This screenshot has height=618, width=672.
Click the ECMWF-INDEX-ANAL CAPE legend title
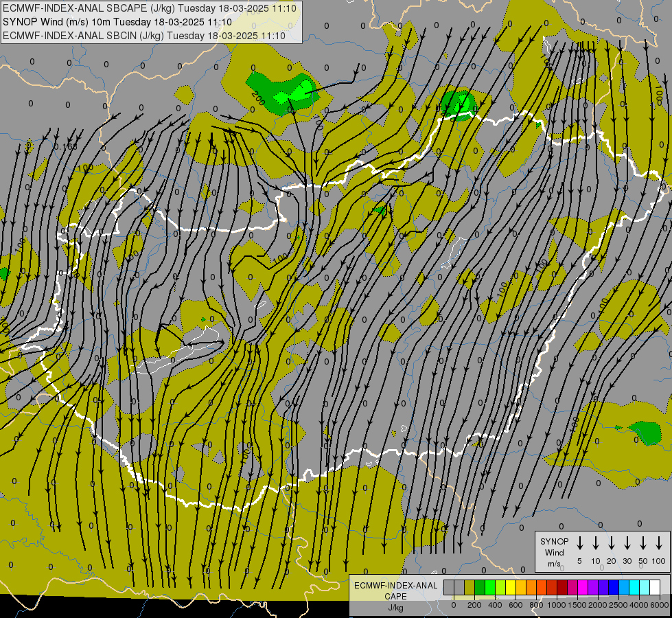coord(395,591)
